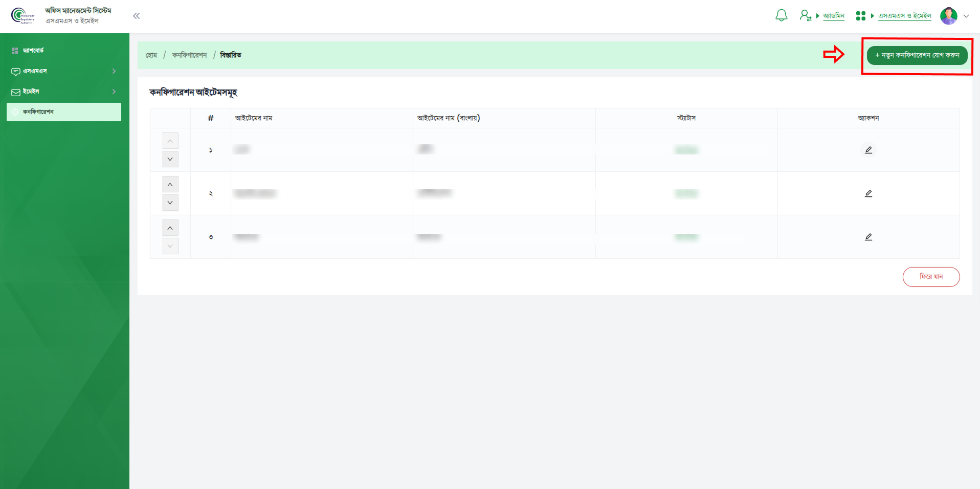980x489 pixels.
Task: Click the organization logo at top left
Action: click(22, 16)
